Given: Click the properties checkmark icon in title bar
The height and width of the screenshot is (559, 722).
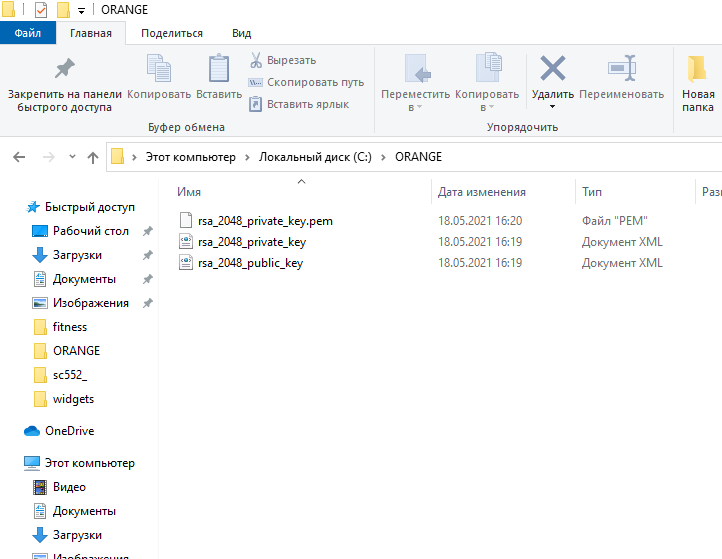Looking at the screenshot, I should tap(41, 9).
